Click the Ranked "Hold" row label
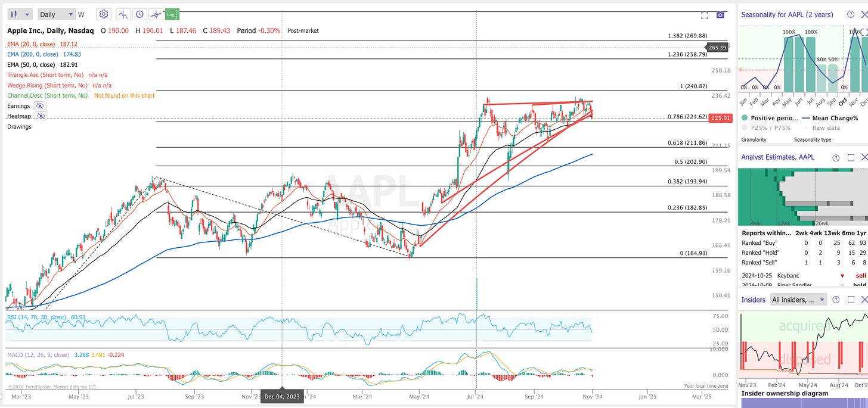This screenshot has height=408, width=868. point(760,253)
